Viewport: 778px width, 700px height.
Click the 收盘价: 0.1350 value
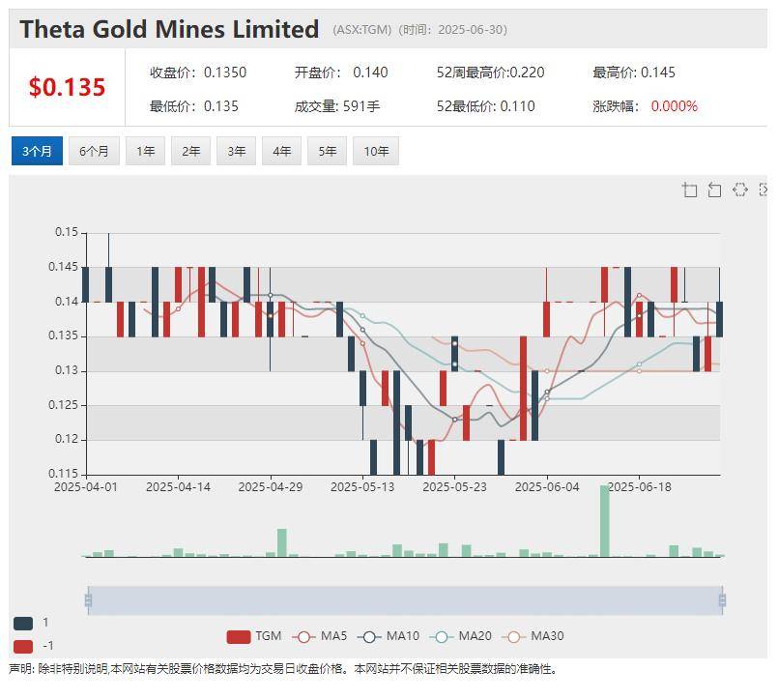tap(198, 73)
